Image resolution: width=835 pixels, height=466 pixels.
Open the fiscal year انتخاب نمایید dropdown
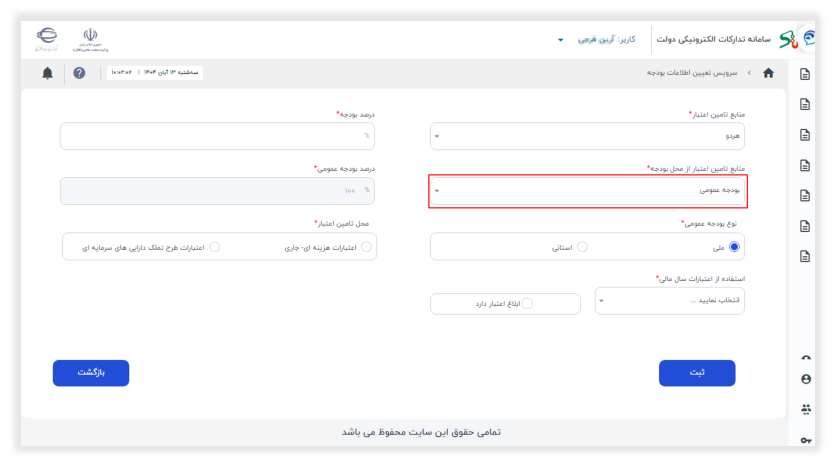point(669,301)
